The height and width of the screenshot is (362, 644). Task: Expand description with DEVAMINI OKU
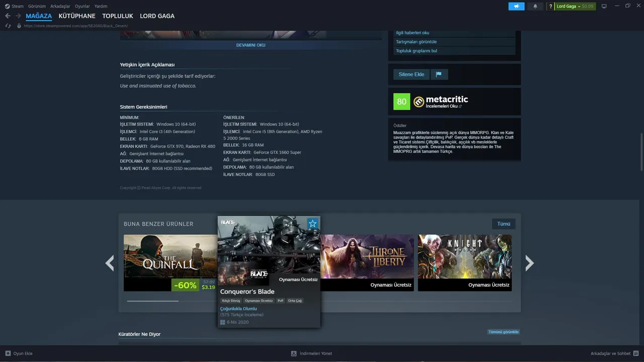(x=251, y=45)
